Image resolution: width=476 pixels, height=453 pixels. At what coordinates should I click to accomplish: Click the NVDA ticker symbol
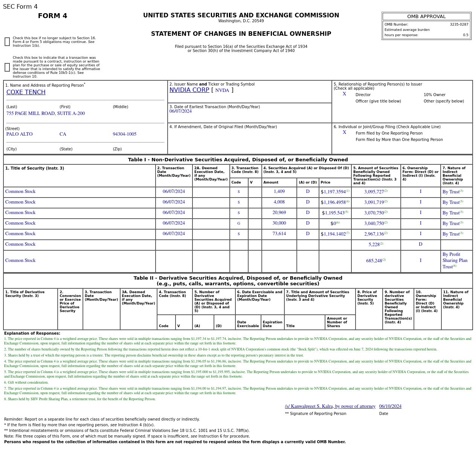click(222, 90)
